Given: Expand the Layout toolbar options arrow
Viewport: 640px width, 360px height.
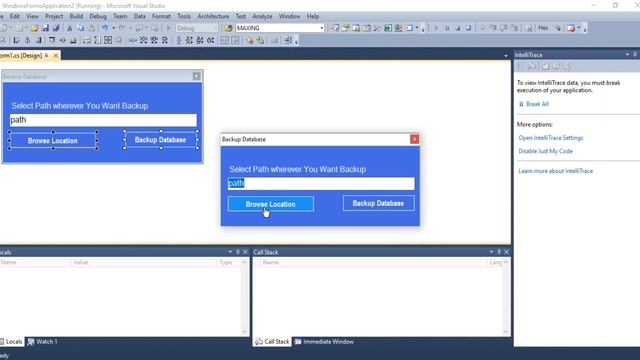Looking at the screenshot, I should coord(296,41).
